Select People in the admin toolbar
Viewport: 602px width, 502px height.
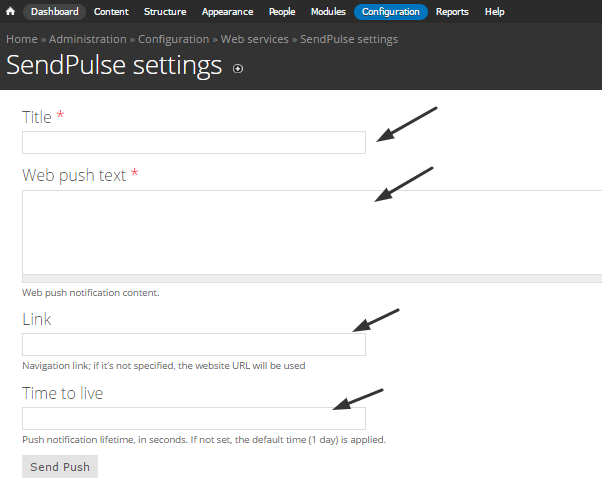(282, 12)
